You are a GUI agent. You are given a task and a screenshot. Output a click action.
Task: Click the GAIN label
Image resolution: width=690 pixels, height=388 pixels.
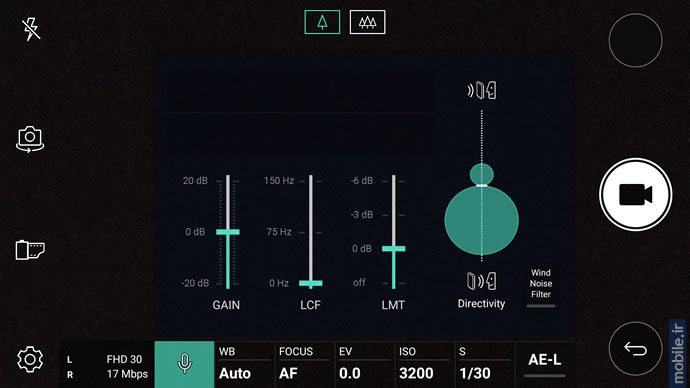point(226,305)
